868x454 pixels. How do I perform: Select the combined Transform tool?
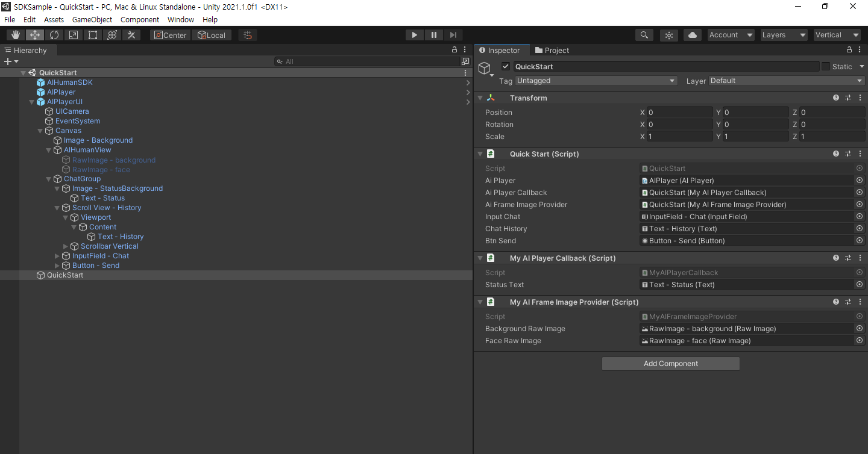(112, 35)
